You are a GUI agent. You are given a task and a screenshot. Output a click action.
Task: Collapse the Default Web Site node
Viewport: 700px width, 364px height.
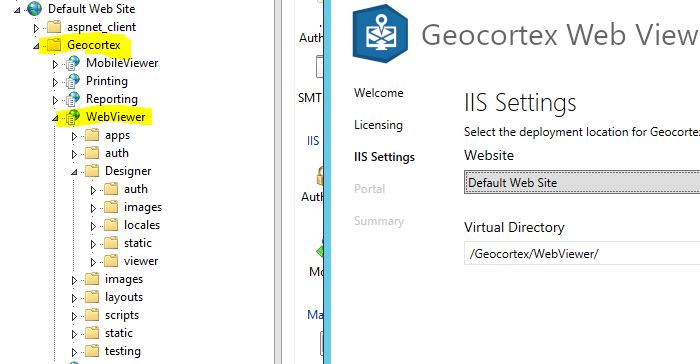click(17, 10)
